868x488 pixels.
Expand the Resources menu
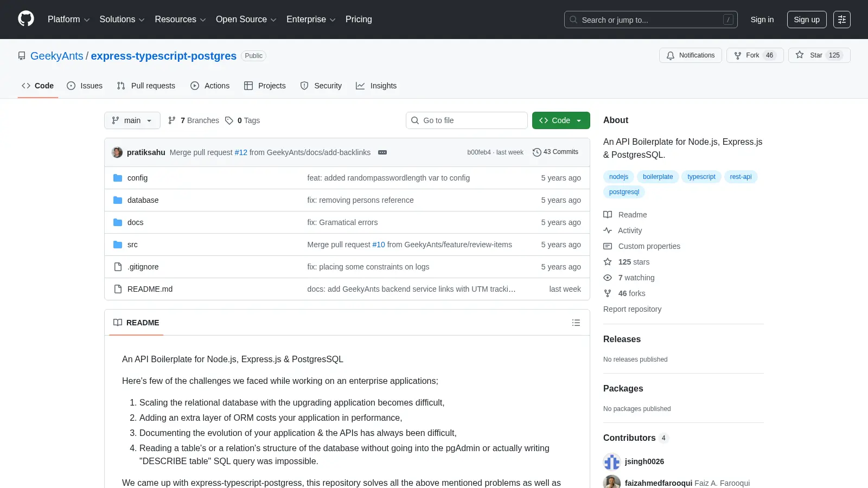click(x=180, y=20)
